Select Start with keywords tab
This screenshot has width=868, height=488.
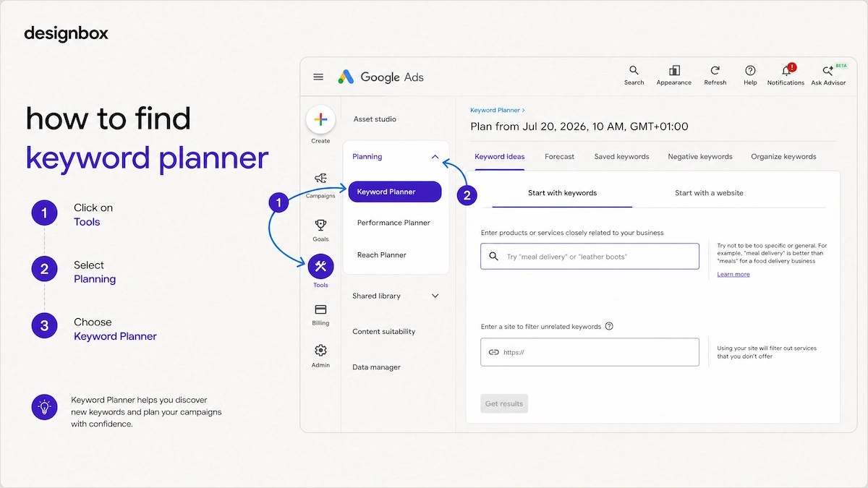(x=562, y=193)
